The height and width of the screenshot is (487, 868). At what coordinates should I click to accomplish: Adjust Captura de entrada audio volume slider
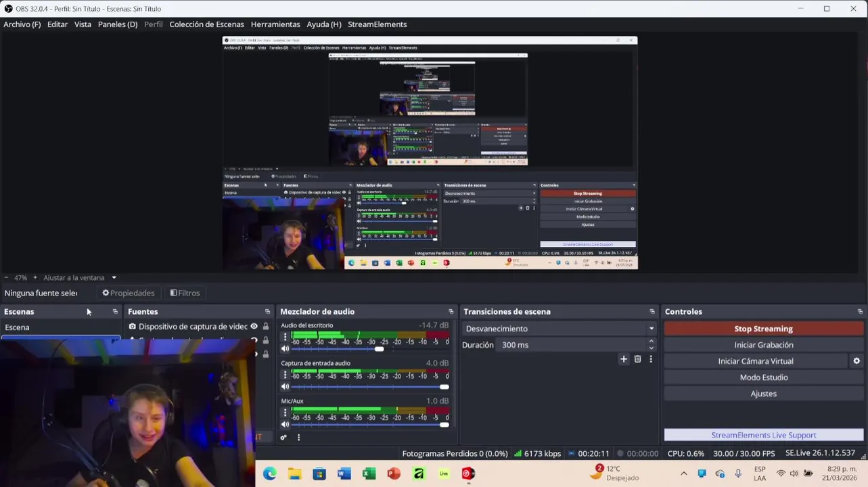coord(370,387)
